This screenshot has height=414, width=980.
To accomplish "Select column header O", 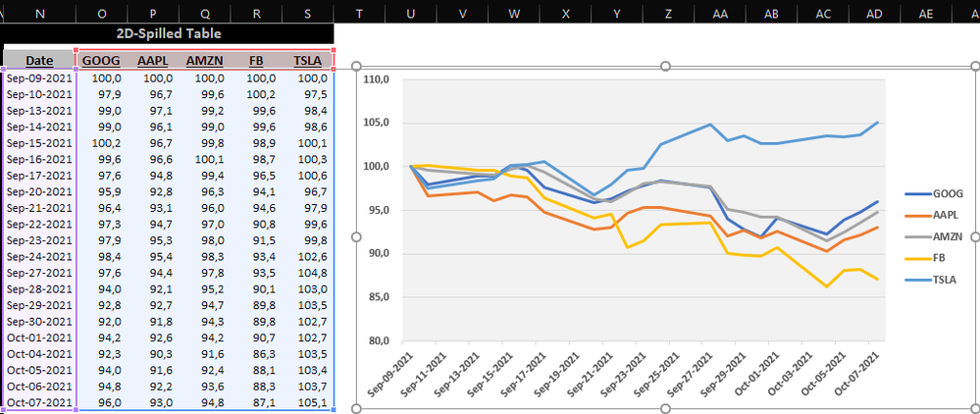I will coord(101,13).
